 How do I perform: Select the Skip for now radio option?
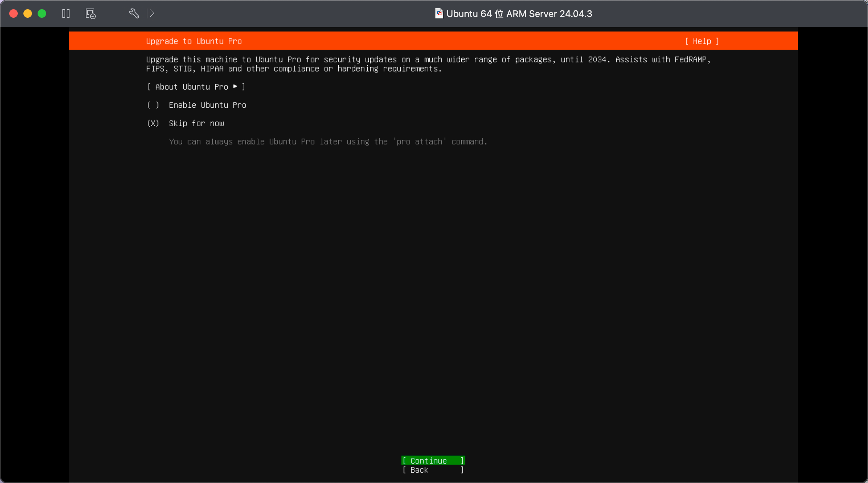click(153, 123)
